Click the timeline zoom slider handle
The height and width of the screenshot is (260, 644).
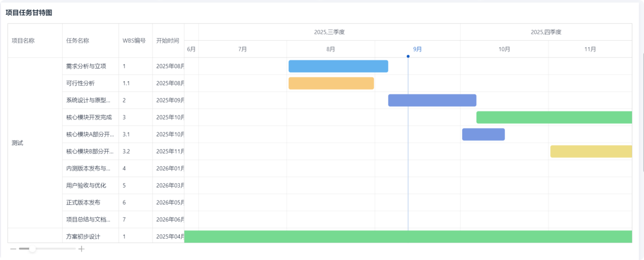(x=32, y=249)
